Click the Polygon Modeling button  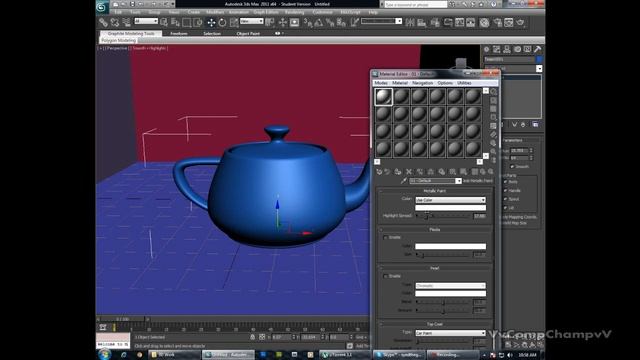point(118,40)
